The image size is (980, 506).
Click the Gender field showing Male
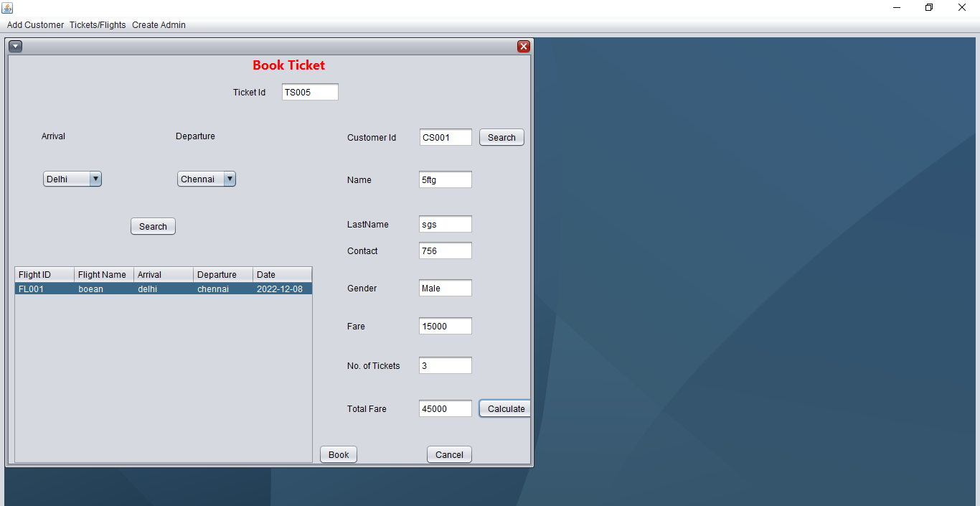point(445,287)
